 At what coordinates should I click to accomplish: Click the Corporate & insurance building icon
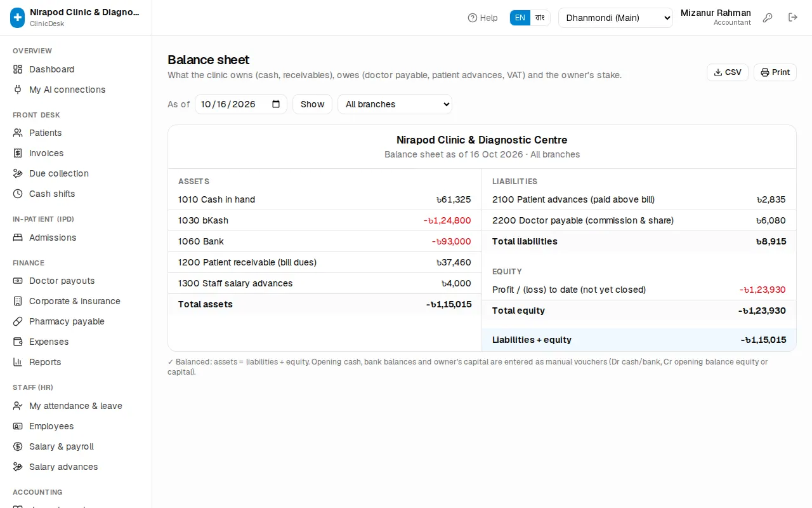click(18, 301)
